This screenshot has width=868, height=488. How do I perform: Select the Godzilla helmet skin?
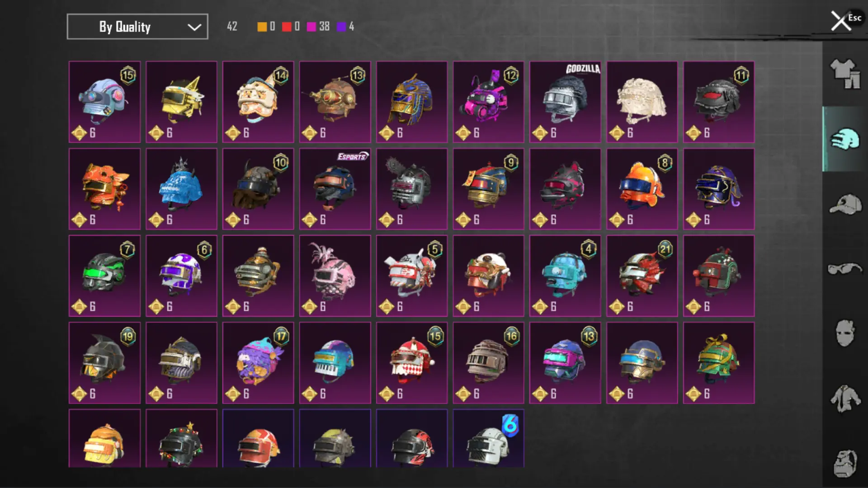click(565, 102)
